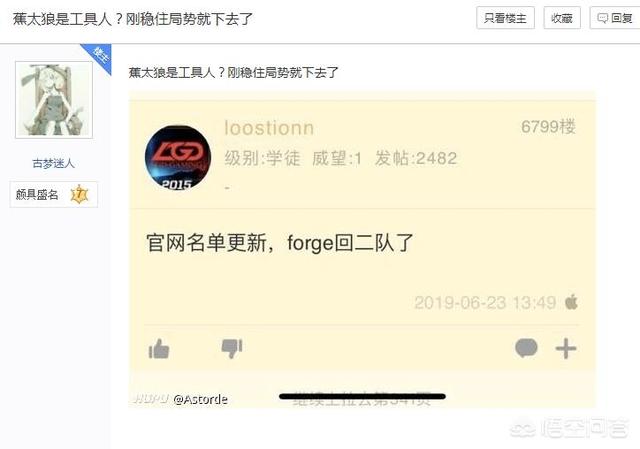Viewport: 640px width, 449px height.
Task: Click the thread title at page top
Action: click(133, 19)
